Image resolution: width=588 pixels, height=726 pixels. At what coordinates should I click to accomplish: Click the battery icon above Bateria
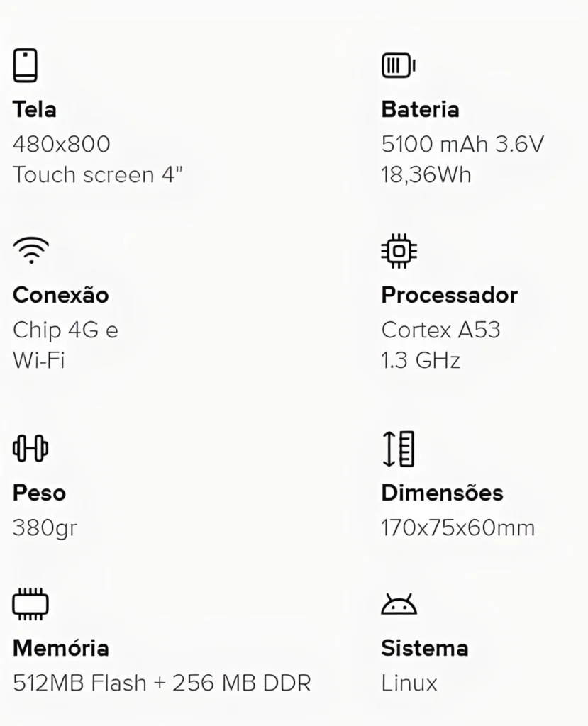[x=398, y=67]
